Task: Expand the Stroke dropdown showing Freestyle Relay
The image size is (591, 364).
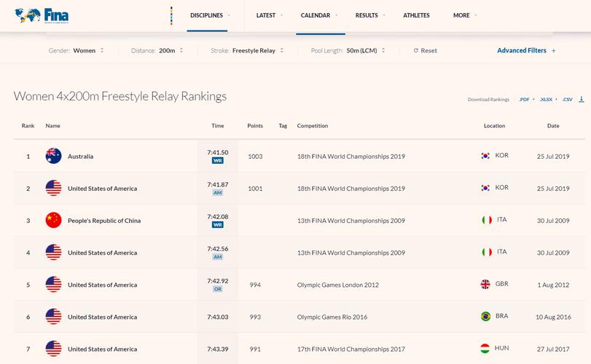Action: pyautogui.click(x=258, y=51)
